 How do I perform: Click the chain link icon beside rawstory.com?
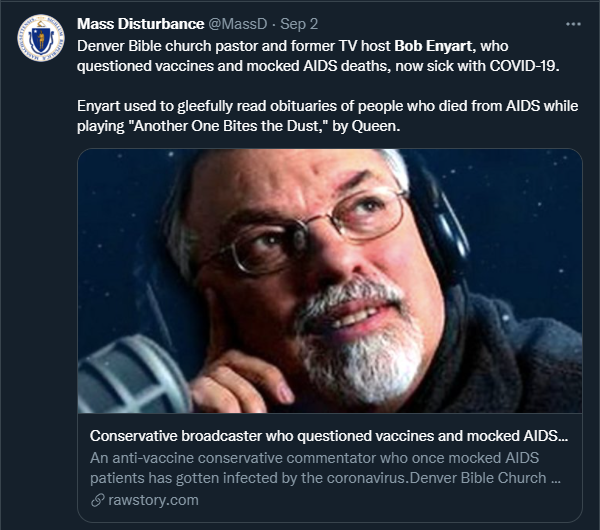97,500
